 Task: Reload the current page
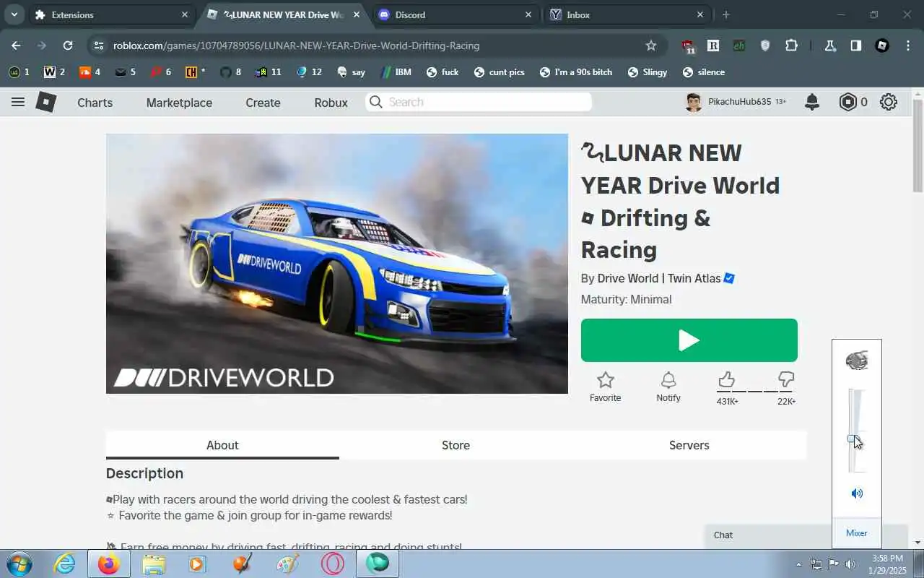click(68, 46)
